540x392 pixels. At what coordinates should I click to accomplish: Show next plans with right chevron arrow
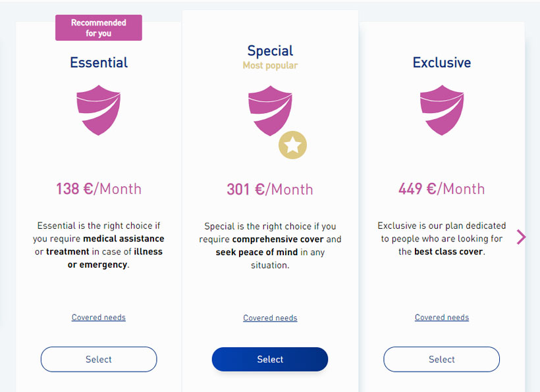pos(521,237)
